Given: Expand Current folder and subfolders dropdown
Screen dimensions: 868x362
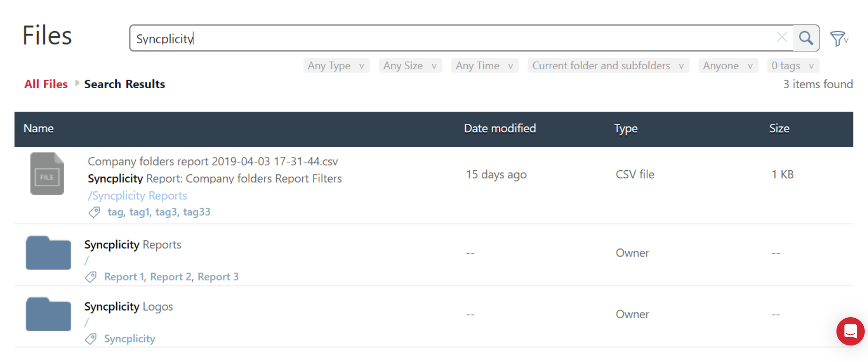Looking at the screenshot, I should point(608,66).
